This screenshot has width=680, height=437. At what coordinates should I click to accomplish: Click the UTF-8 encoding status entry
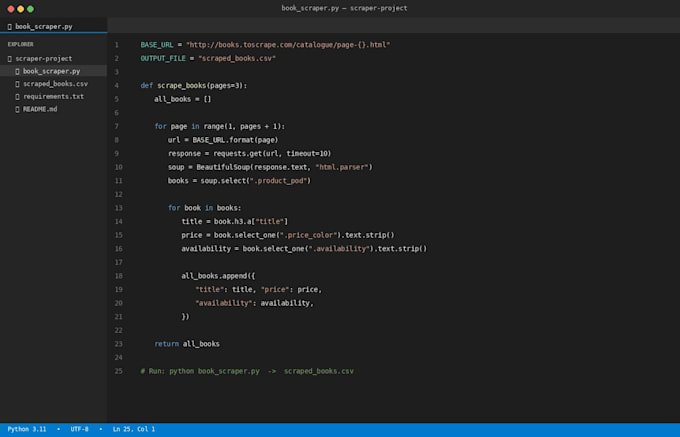[79, 429]
